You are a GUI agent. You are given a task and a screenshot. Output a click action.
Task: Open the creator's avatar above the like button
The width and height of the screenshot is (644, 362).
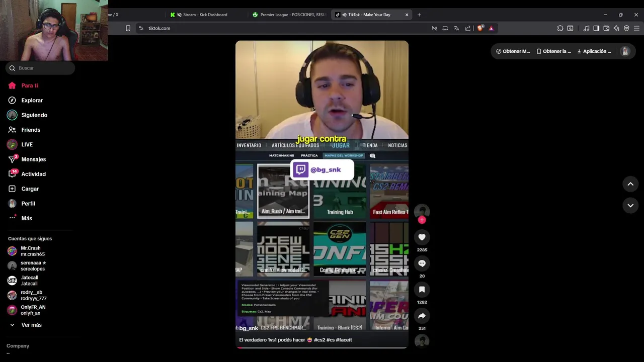click(422, 211)
